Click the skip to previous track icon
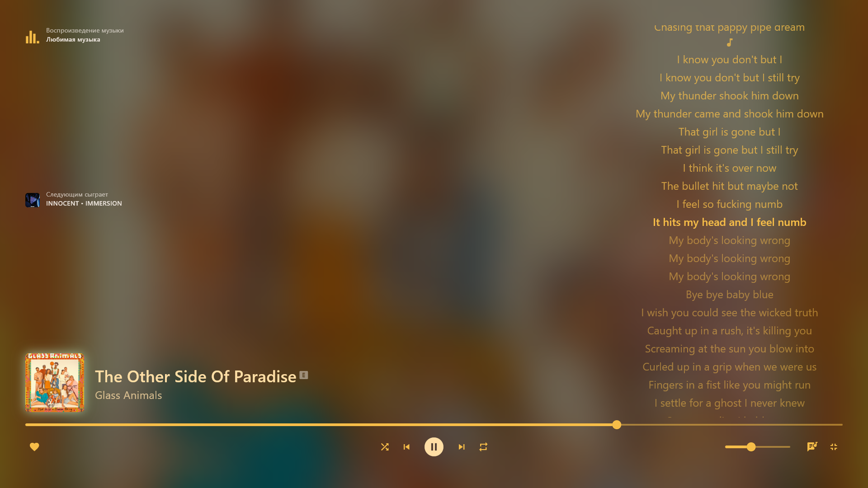868x488 pixels. pos(406,446)
